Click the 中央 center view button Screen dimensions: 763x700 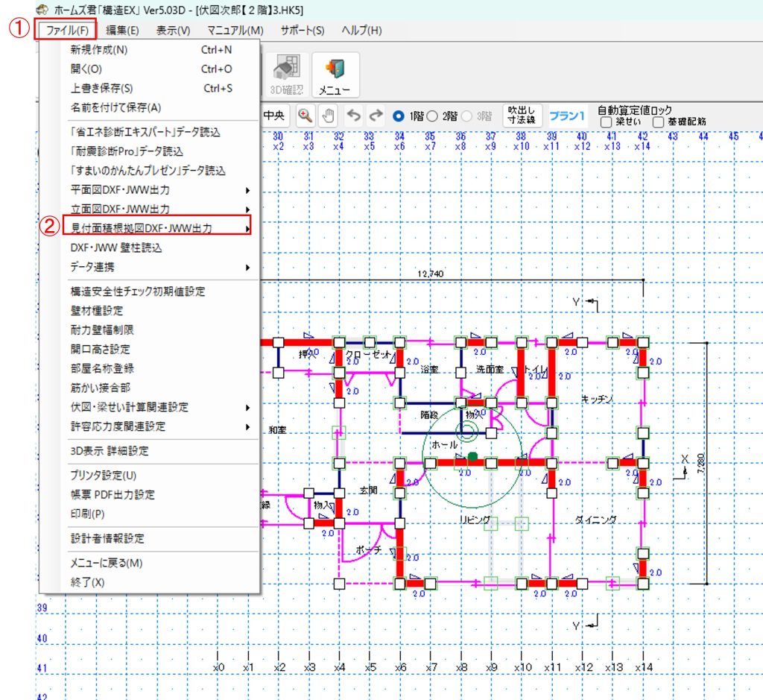(x=274, y=116)
